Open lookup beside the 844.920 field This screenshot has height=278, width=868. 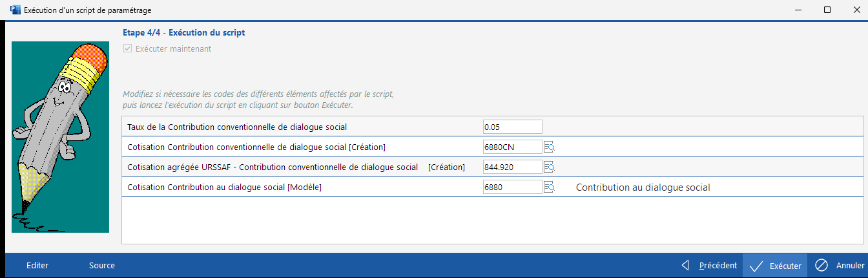550,167
